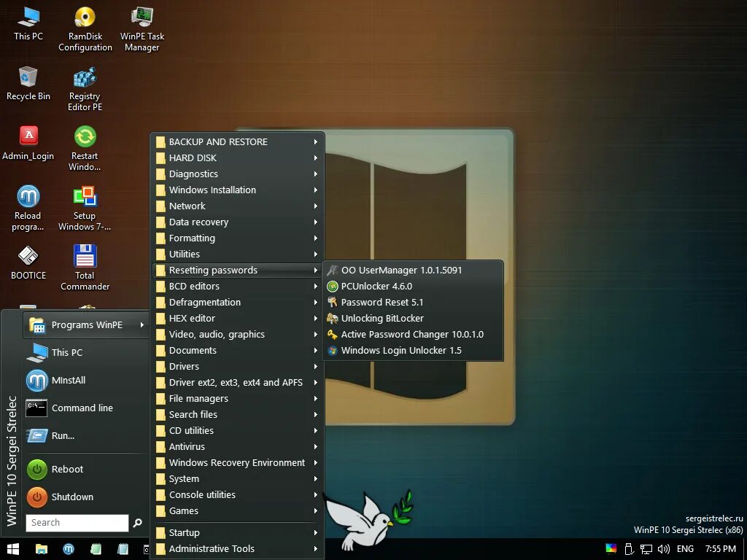The image size is (747, 560).
Task: Click the ENG language indicator
Action: [x=685, y=549]
